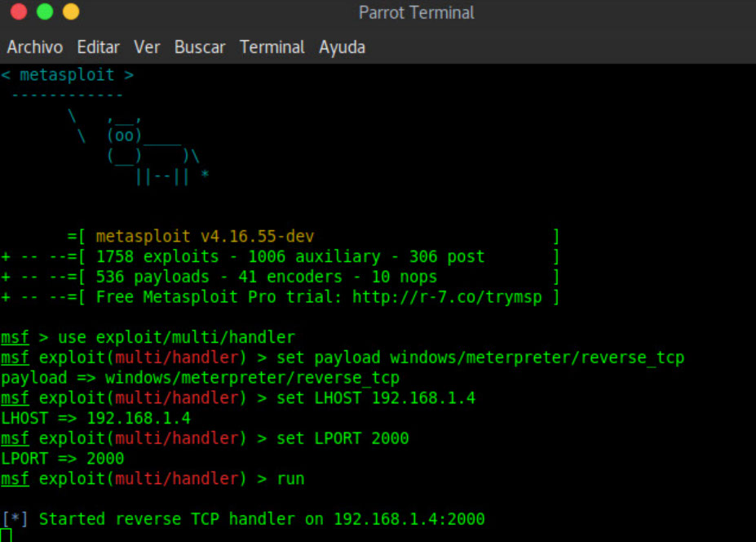Click the 'set payload windows/meterpreter/reverse_tcp' command
The image size is (756, 542).
(x=480, y=358)
